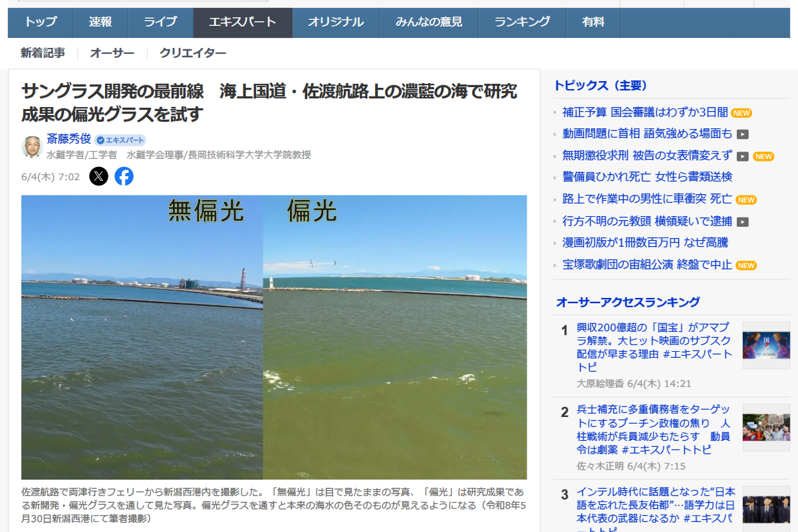Screen dimensions: 798x532
Task: Open headline 補正予算 国会審議はわずか3日間
Action: click(645, 112)
